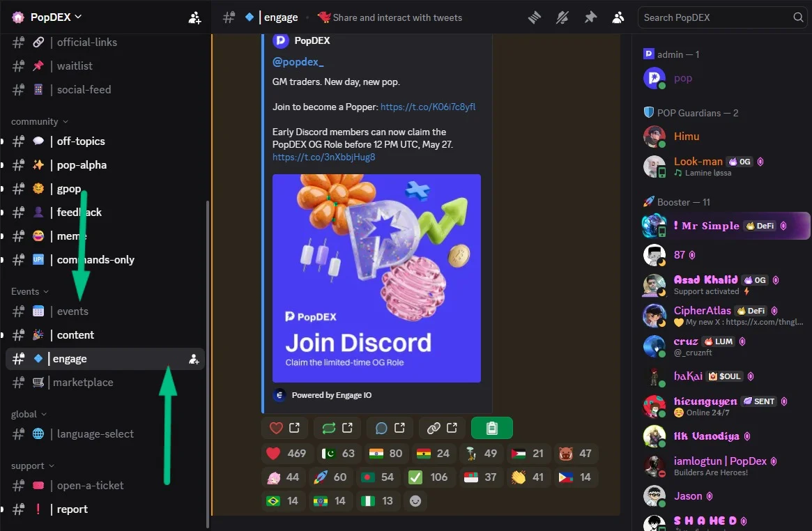This screenshot has height=531, width=812.
Task: Open pinned messages pin icon
Action: tap(590, 17)
